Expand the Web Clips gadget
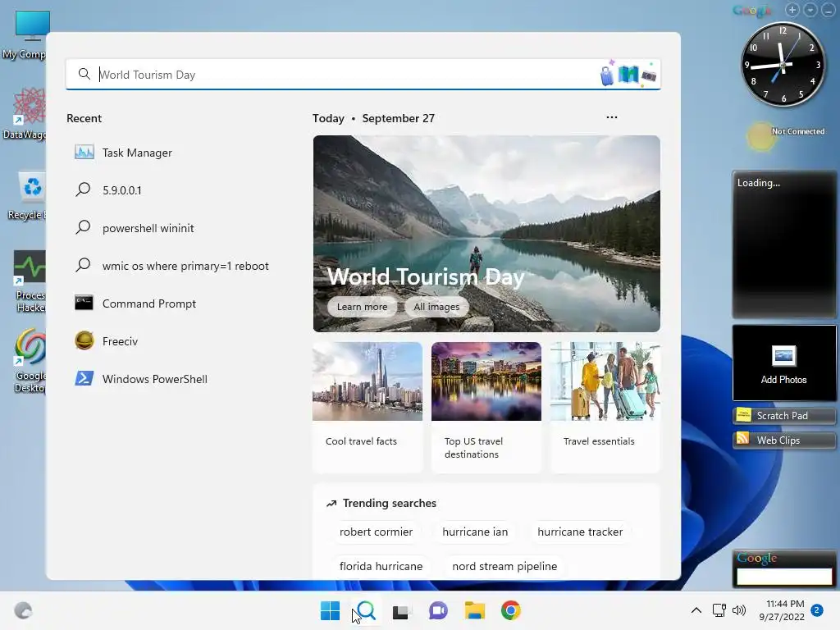840x630 pixels. [783, 441]
